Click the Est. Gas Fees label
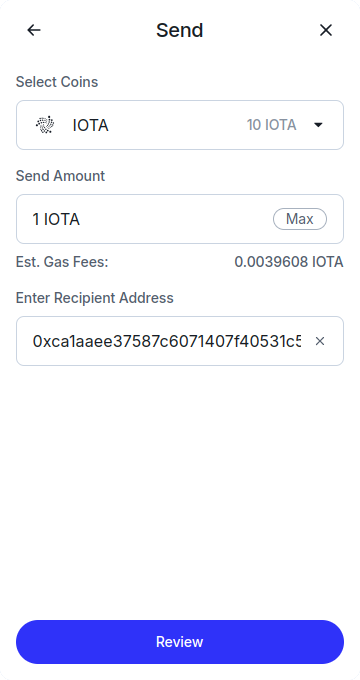Image resolution: width=360 pixels, height=680 pixels. 62,262
